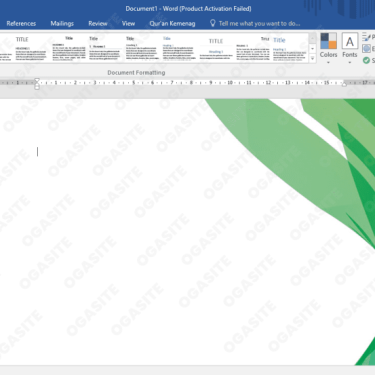Click the Tell me what you want to do box

click(259, 24)
